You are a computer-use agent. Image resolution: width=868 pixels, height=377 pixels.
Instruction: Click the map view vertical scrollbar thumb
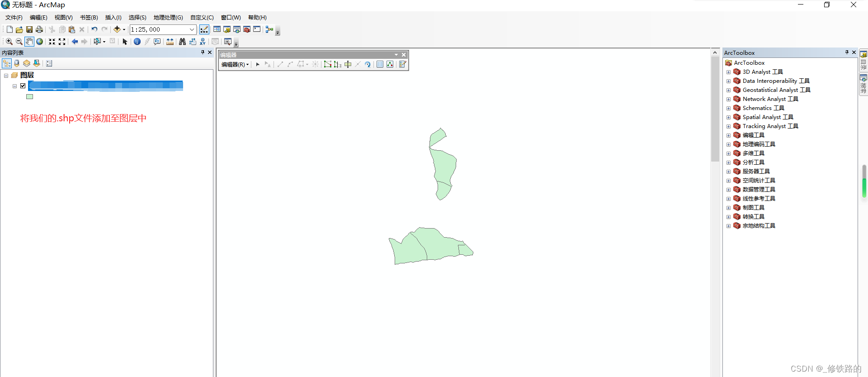715,109
